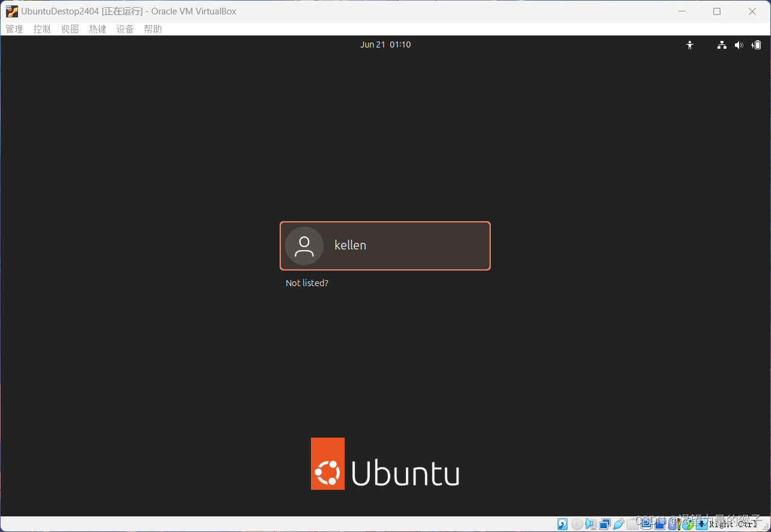Viewport: 771px width, 532px height.
Task: Click the VirtualBox window title icon
Action: click(x=11, y=11)
